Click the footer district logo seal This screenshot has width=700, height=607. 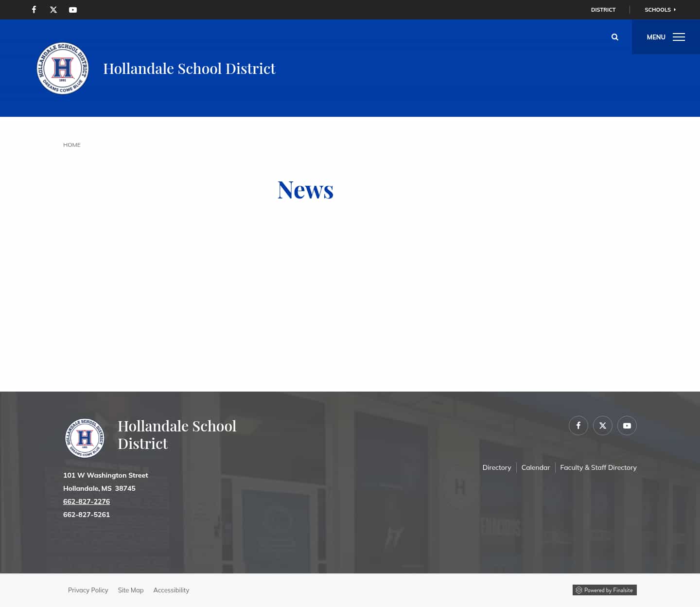(85, 438)
